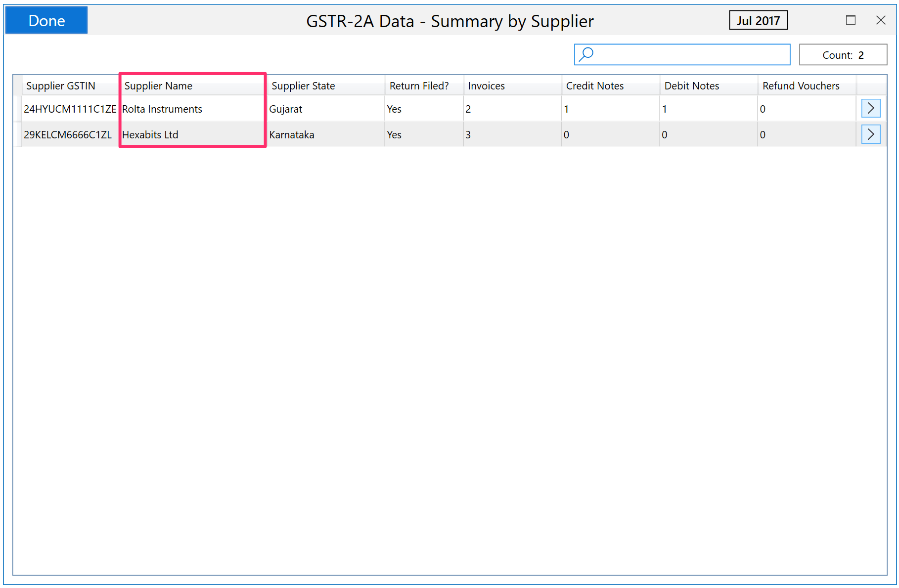899x588 pixels.
Task: Expand details for Hexabits Ltd row
Action: [870, 134]
